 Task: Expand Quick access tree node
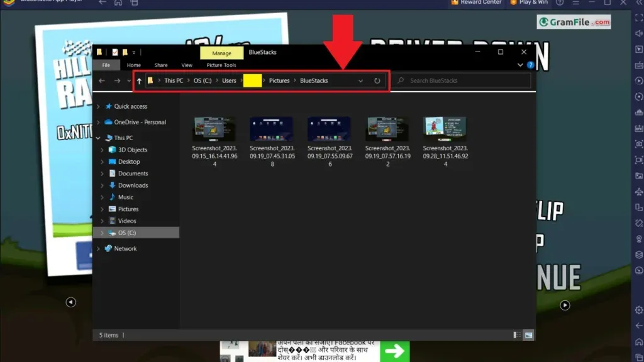(98, 106)
